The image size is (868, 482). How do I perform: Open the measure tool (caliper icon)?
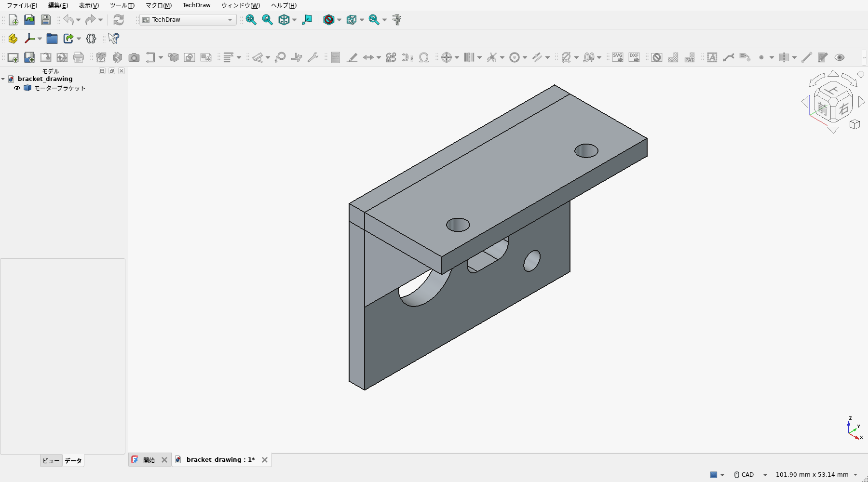[397, 20]
